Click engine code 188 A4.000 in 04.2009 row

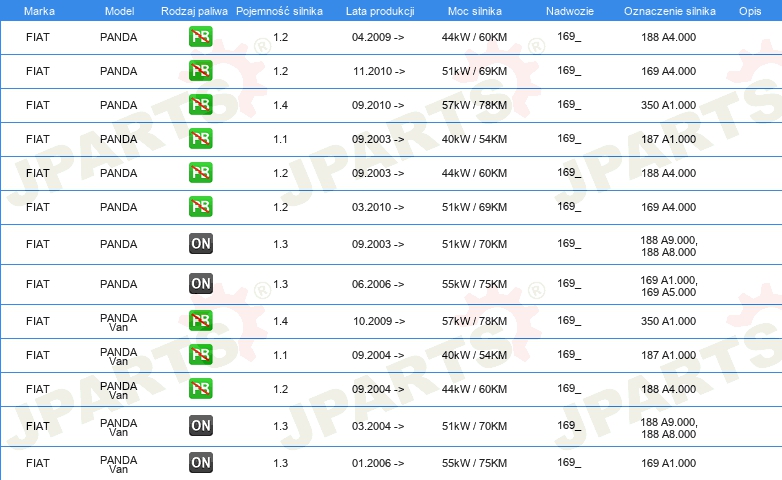[x=668, y=37]
